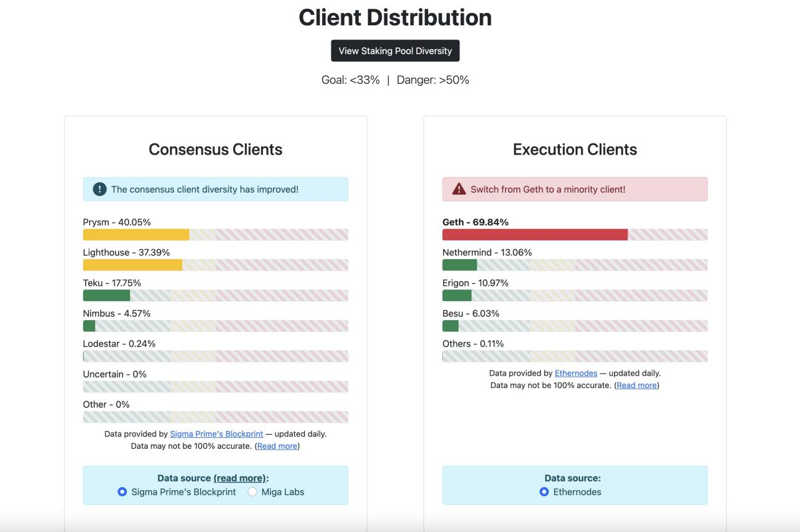Open the Ethernodes data provider link
800x532 pixels.
576,373
